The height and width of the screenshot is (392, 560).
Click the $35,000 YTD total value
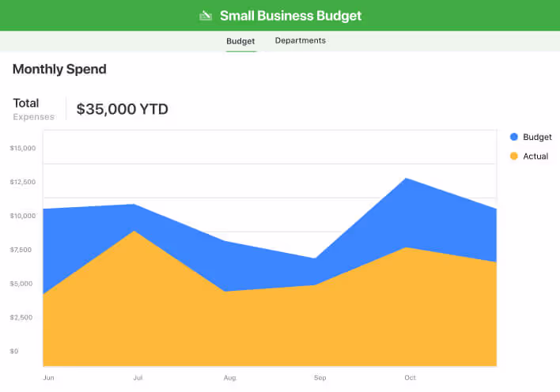coord(122,110)
